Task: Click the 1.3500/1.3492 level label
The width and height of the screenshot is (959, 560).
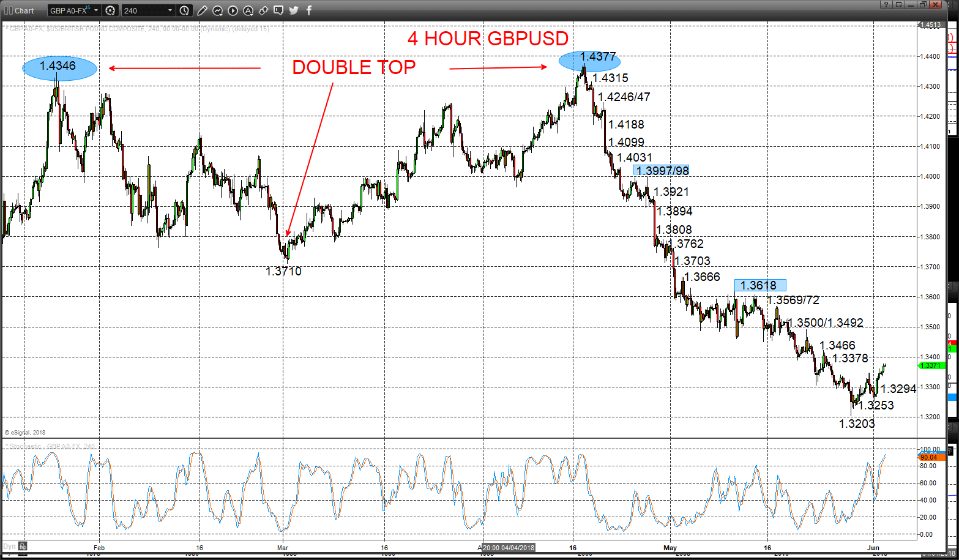Action: (825, 323)
